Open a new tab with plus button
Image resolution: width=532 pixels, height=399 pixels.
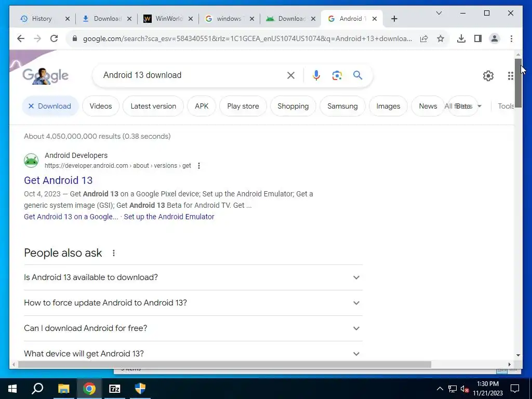(x=394, y=19)
